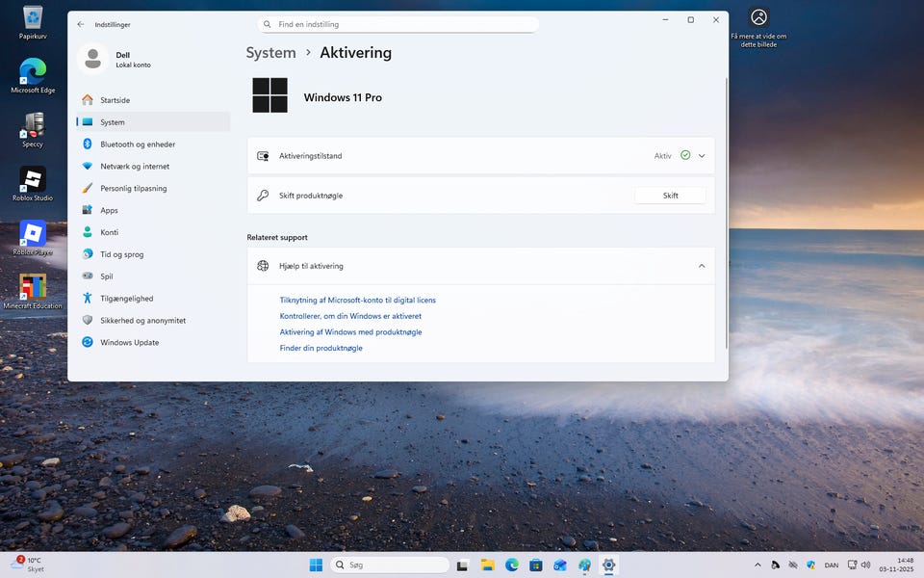Open the Windows Start menu
924x578 pixels.
[x=316, y=565]
